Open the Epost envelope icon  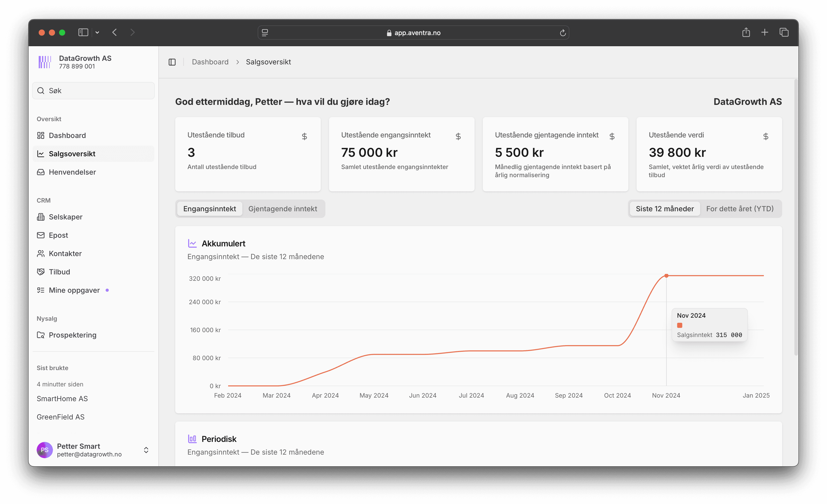tap(41, 235)
